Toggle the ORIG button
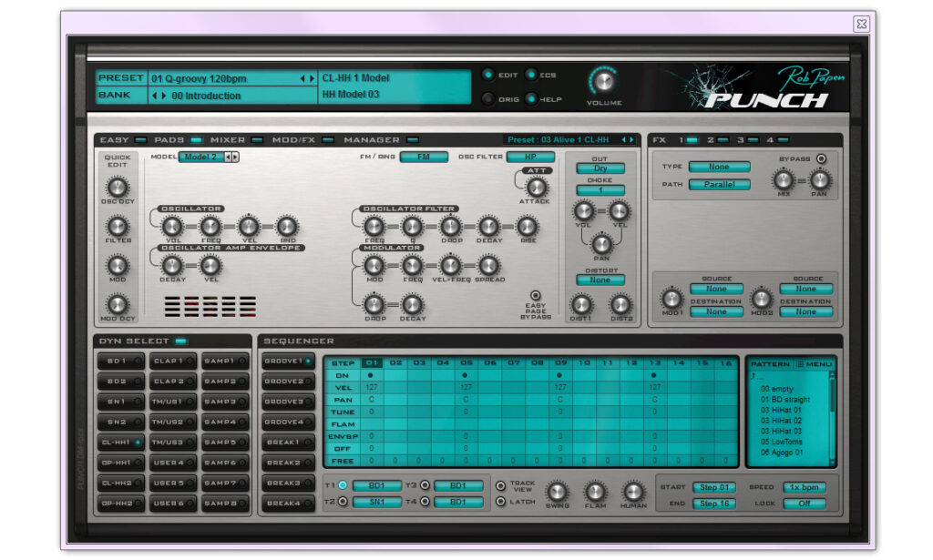 pyautogui.click(x=488, y=98)
